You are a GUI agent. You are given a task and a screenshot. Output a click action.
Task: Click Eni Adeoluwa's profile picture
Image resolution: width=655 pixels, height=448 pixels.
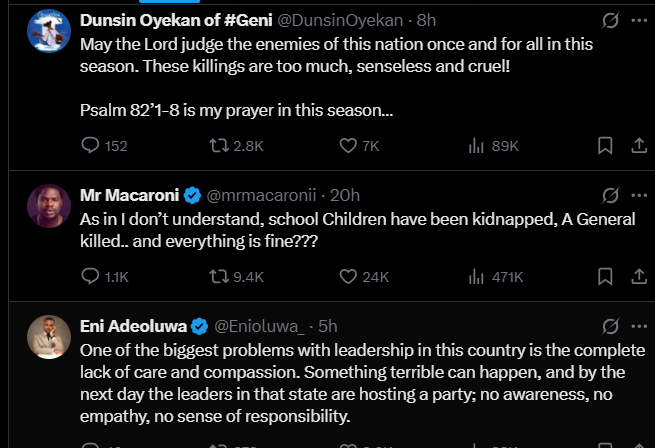[x=47, y=338]
